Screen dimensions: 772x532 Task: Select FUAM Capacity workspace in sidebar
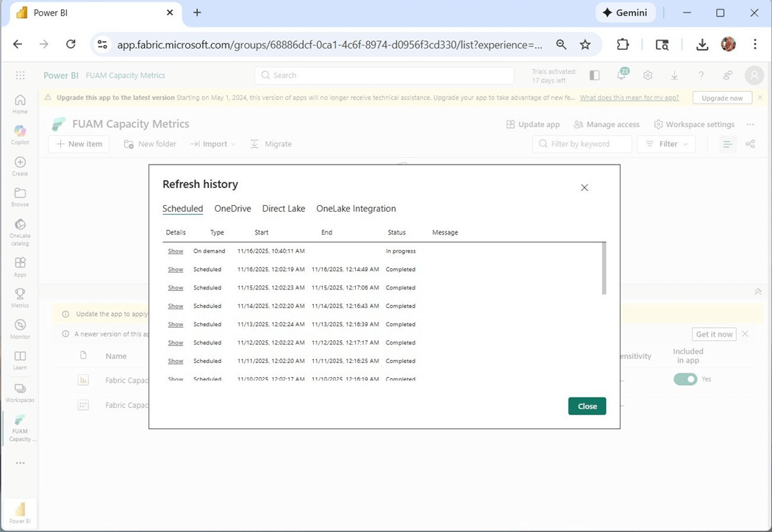[20, 428]
